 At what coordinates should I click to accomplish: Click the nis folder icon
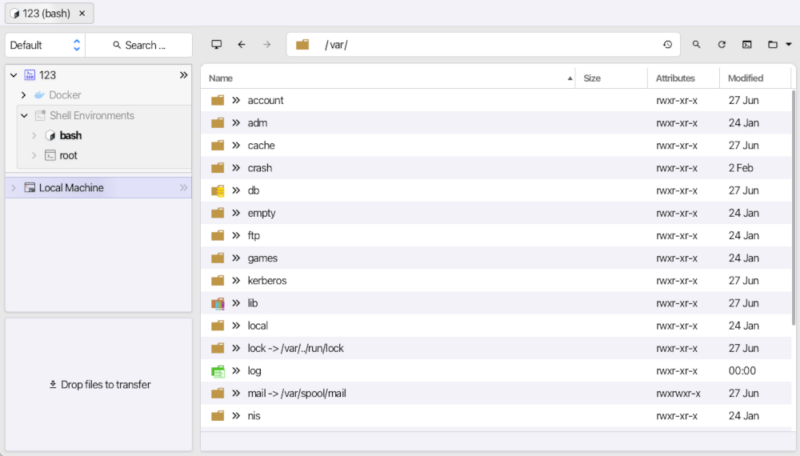(218, 416)
